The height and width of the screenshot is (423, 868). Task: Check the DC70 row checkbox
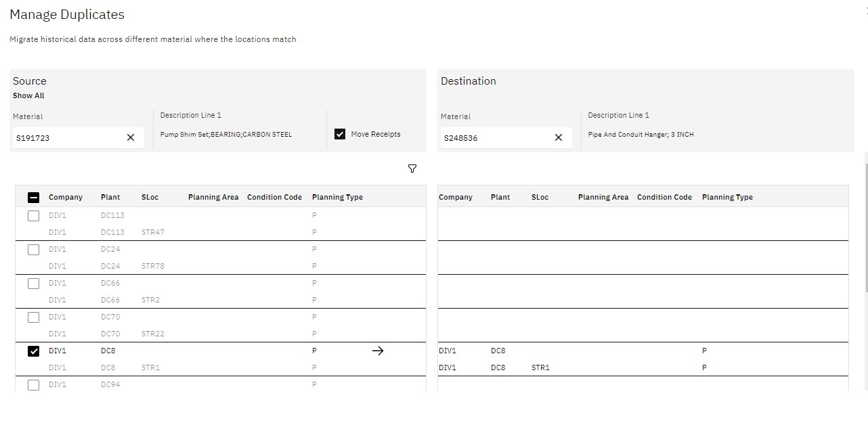click(x=33, y=317)
